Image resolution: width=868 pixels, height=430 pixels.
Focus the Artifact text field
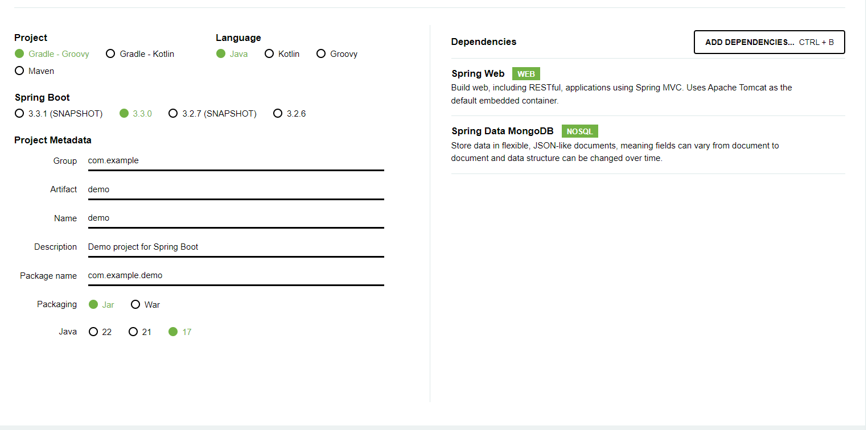click(x=236, y=189)
